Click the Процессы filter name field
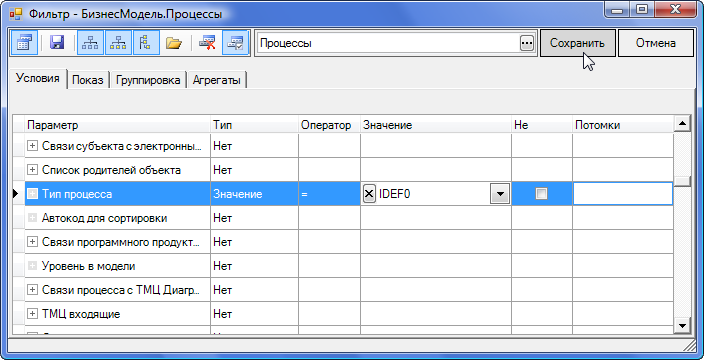 [388, 44]
